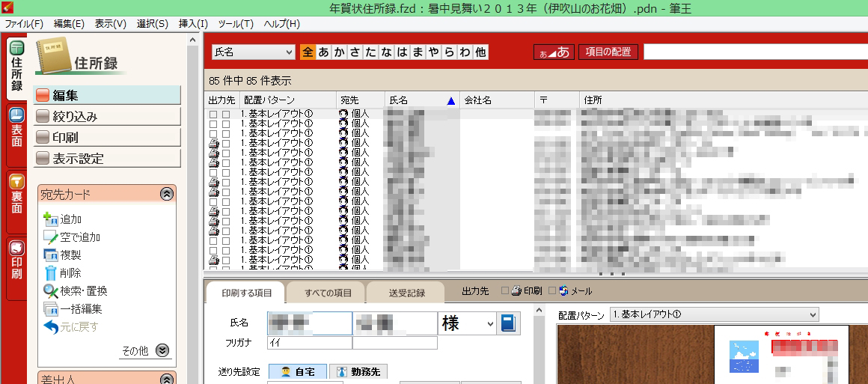
Task: Click the 削除 trash can icon
Action: click(x=51, y=273)
